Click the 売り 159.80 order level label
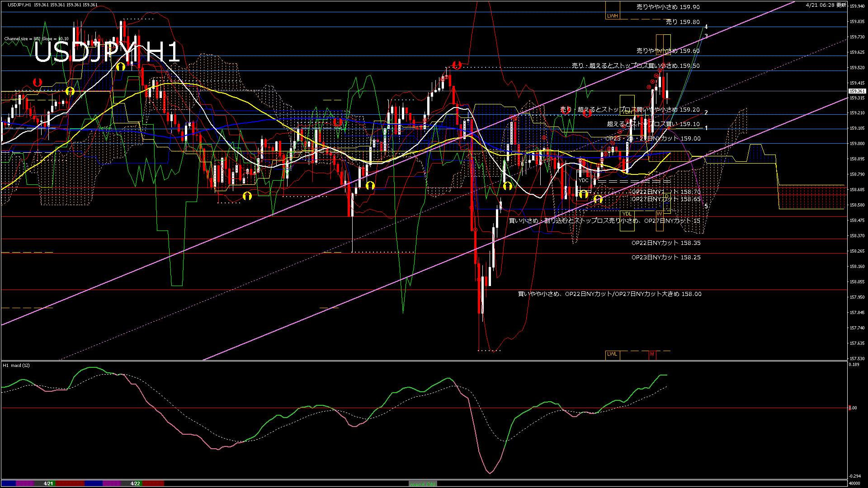 pos(683,22)
